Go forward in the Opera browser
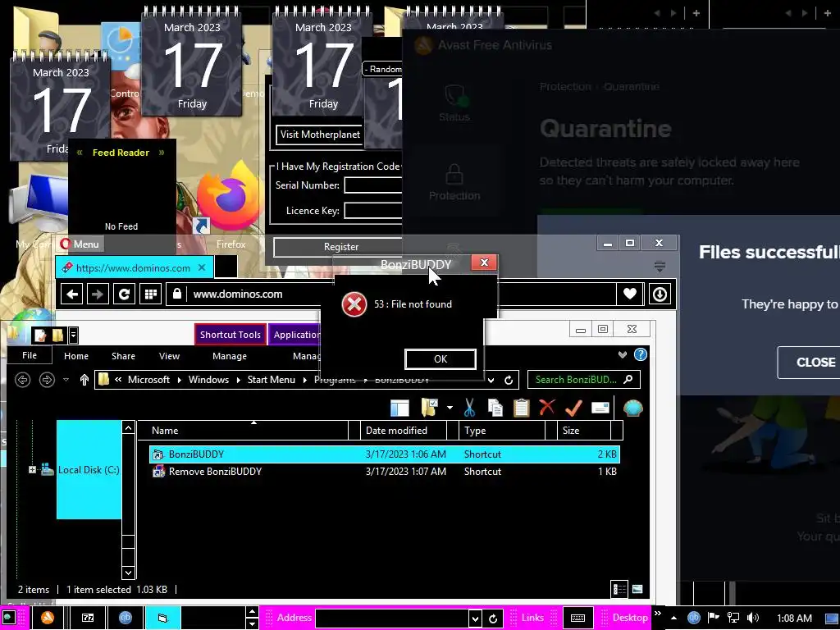This screenshot has height=630, width=840. (98, 294)
